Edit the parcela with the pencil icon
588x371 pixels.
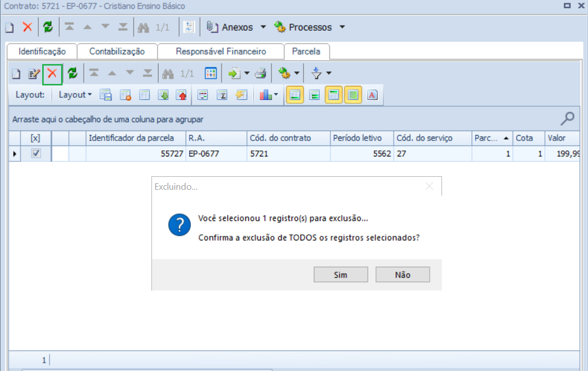point(34,74)
